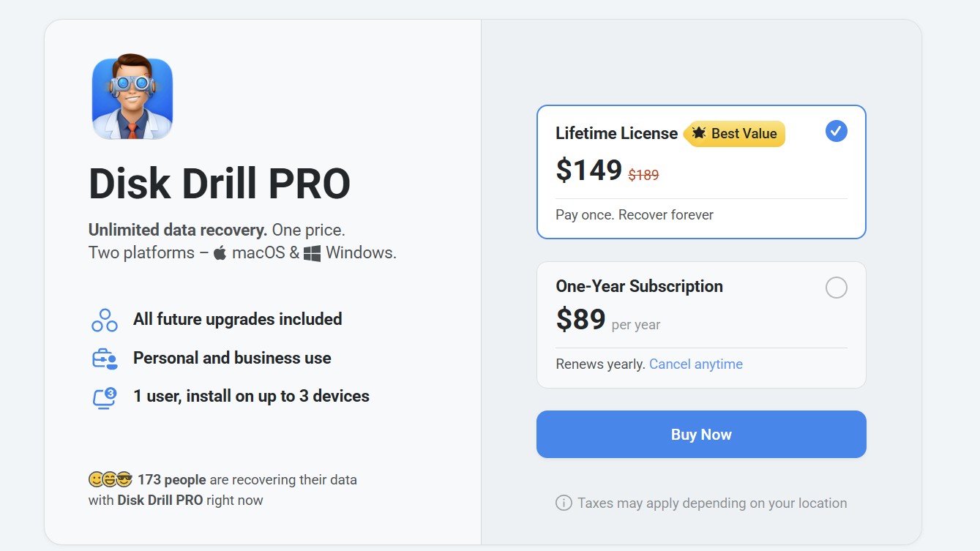This screenshot has width=980, height=551.
Task: Click the future upgrades circles icon
Action: pyautogui.click(x=105, y=320)
